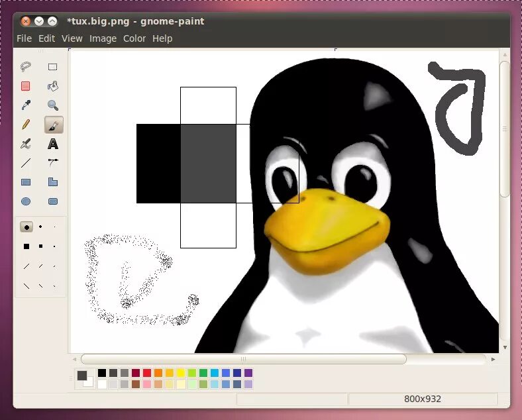Choose the smallest square brush tip
The image size is (522, 420).
pyautogui.click(x=54, y=246)
